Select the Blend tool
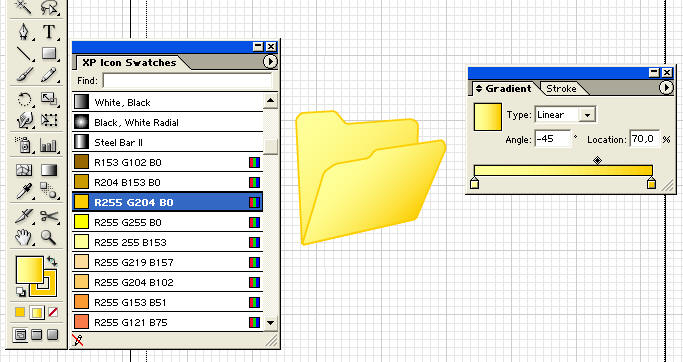 tap(49, 191)
